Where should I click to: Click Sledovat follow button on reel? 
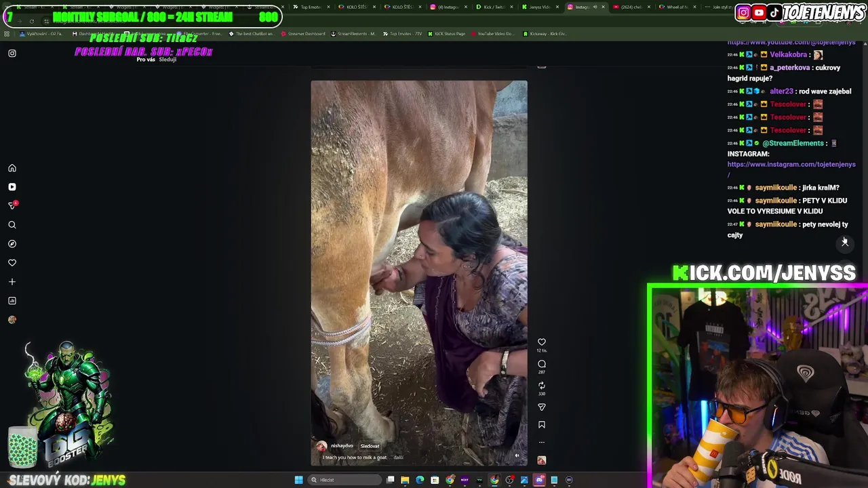pyautogui.click(x=370, y=446)
